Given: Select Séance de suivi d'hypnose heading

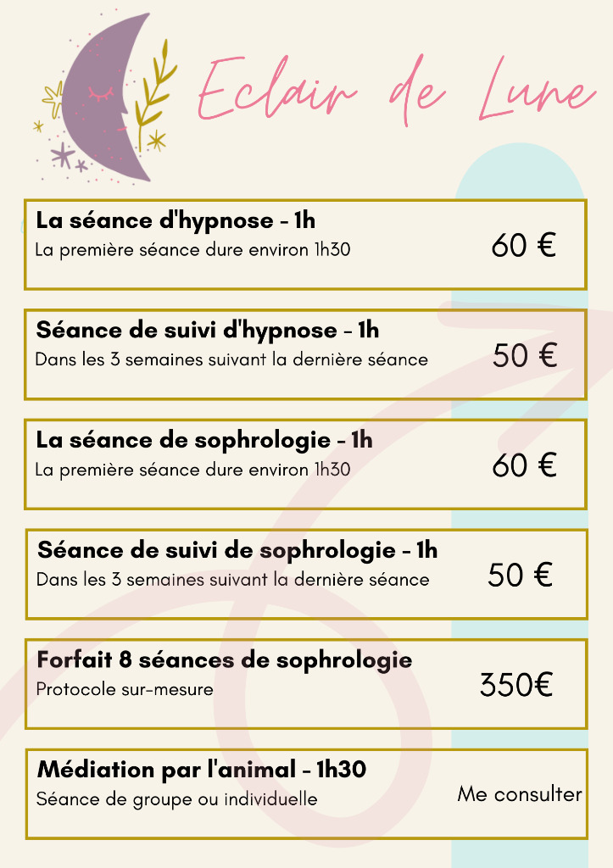Looking at the screenshot, I should (207, 330).
